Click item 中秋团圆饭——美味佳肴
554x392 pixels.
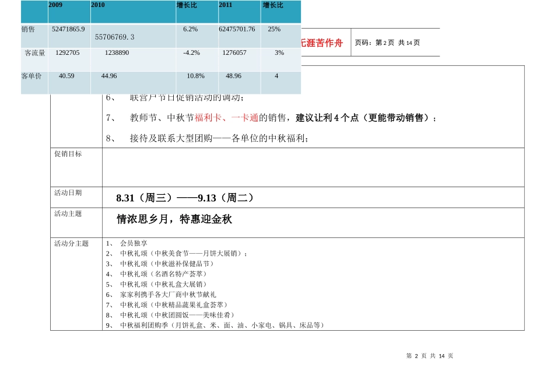point(192,315)
